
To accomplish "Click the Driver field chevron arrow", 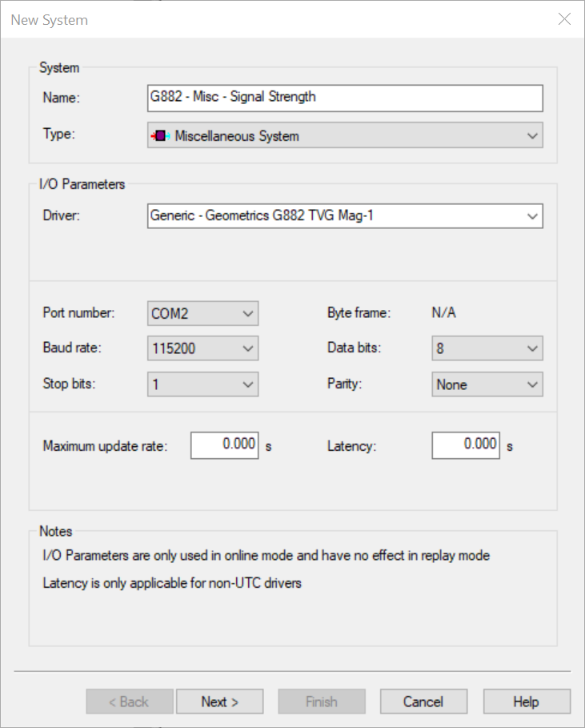I will (533, 215).
